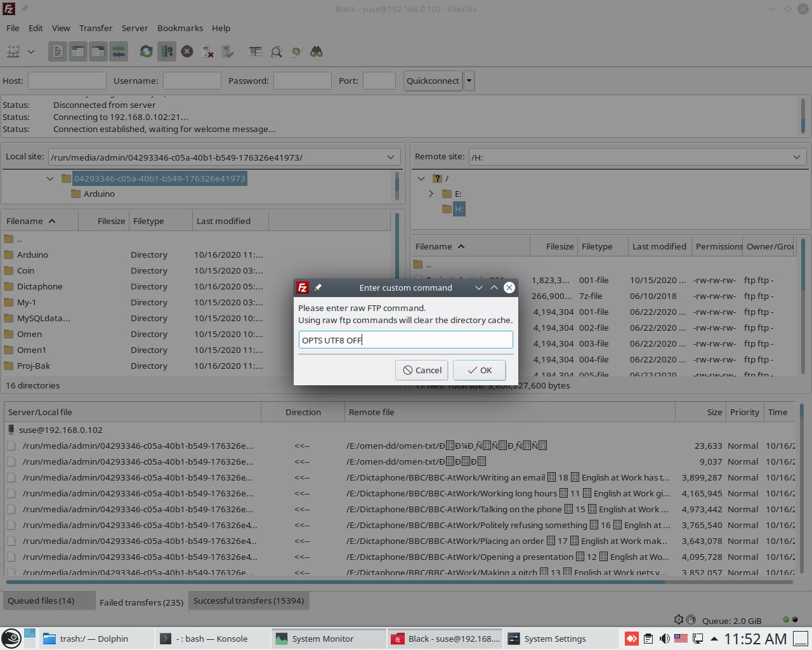The width and height of the screenshot is (812, 650).
Task: Switch to the Dolphin trash window
Action: (x=95, y=639)
